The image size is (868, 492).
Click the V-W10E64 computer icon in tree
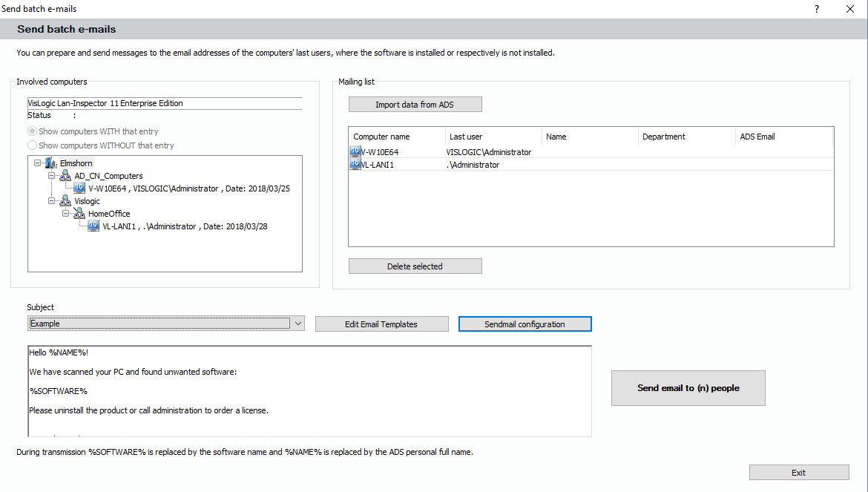[80, 188]
